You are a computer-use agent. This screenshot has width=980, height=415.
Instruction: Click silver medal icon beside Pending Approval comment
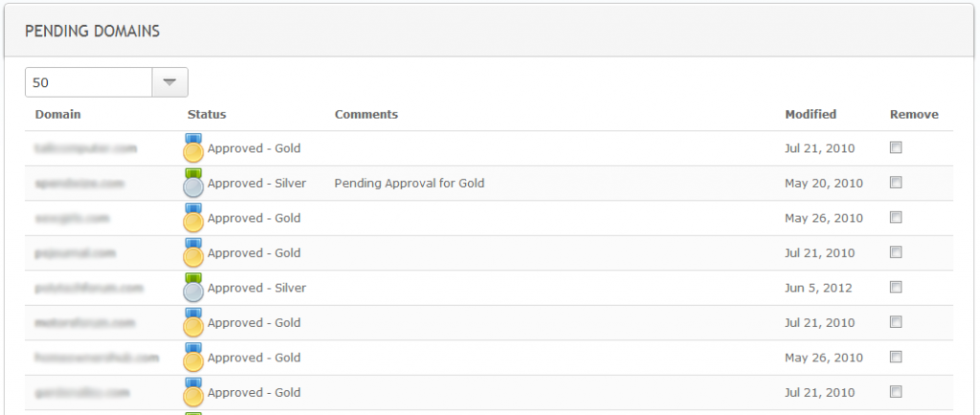194,183
